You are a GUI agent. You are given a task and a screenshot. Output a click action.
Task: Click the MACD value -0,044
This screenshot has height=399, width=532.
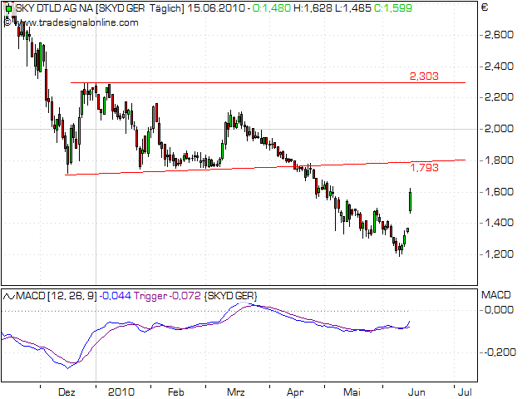116,296
